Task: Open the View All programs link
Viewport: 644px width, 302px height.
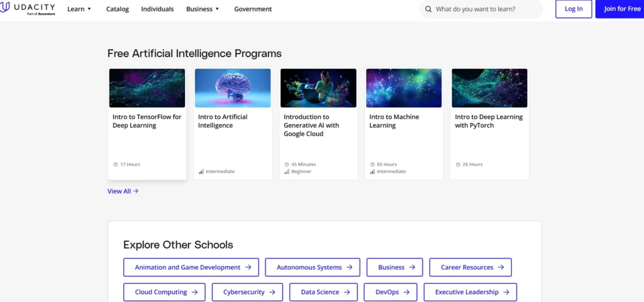Action: coord(123,191)
